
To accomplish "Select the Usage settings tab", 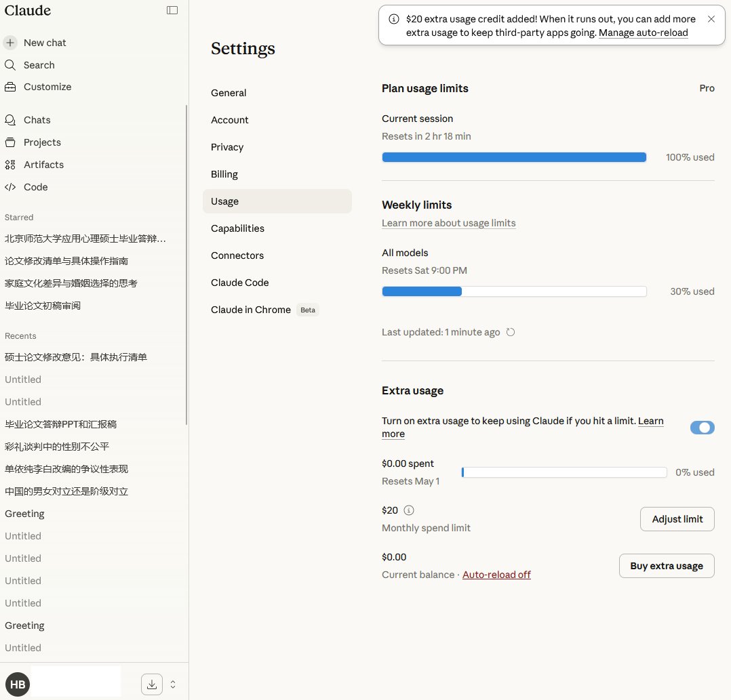I will pyautogui.click(x=277, y=201).
